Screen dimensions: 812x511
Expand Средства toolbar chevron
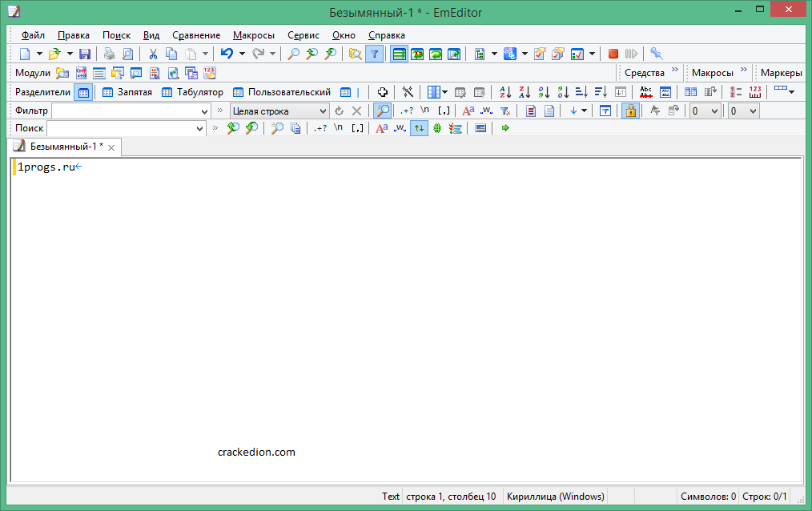pos(675,70)
